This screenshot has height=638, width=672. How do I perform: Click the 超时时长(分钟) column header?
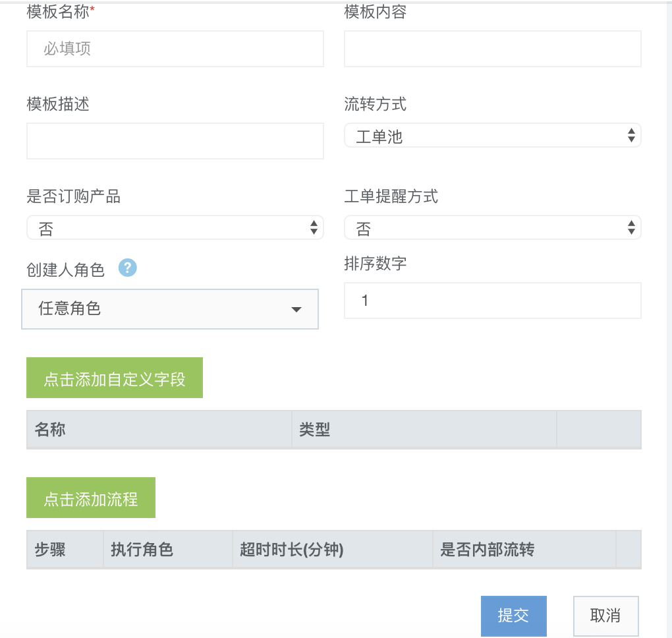[x=292, y=550]
